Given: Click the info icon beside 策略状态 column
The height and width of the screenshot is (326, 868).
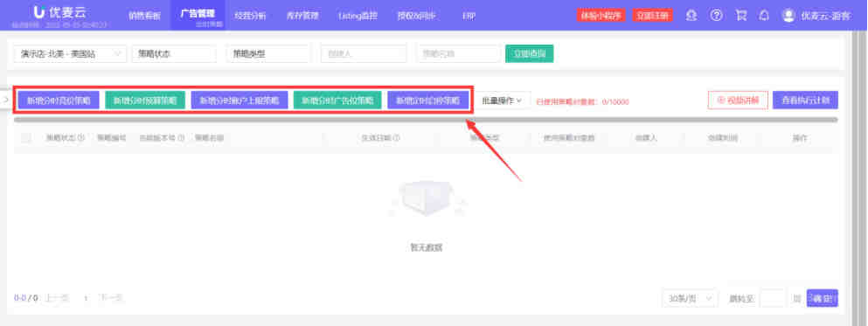Looking at the screenshot, I should [81, 138].
